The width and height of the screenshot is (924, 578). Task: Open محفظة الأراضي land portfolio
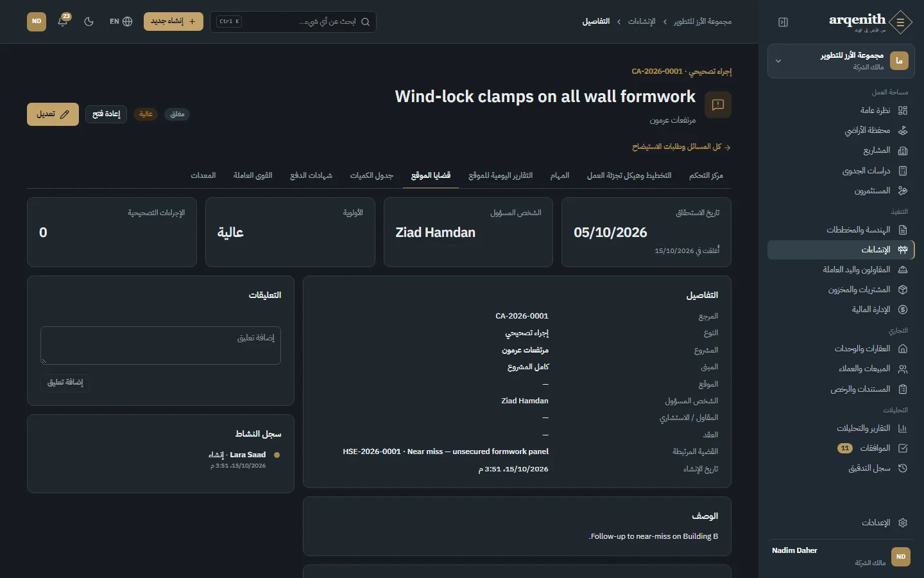tap(840, 130)
